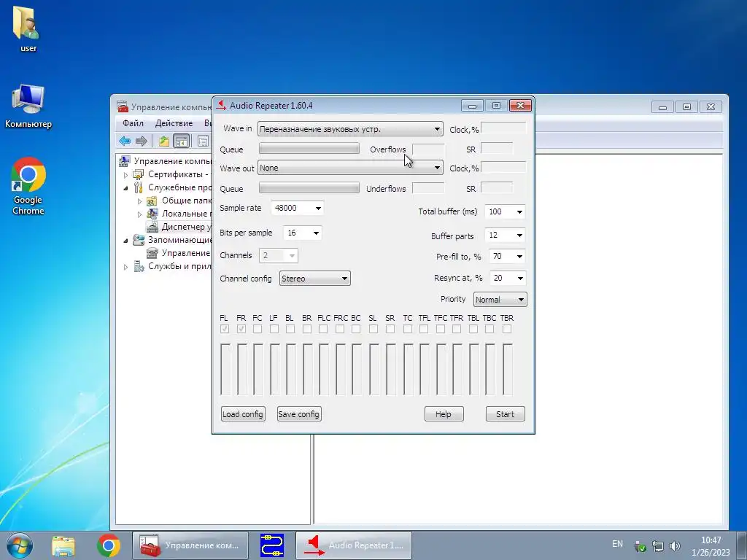Click the Audio Repeater title bar icon
Viewport: 747px width, 560px height.
(x=220, y=105)
